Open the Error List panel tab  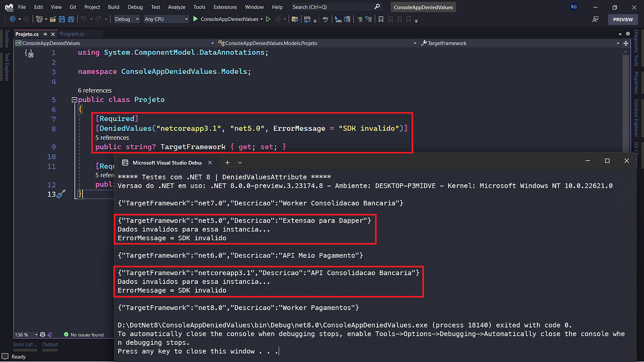click(25, 345)
